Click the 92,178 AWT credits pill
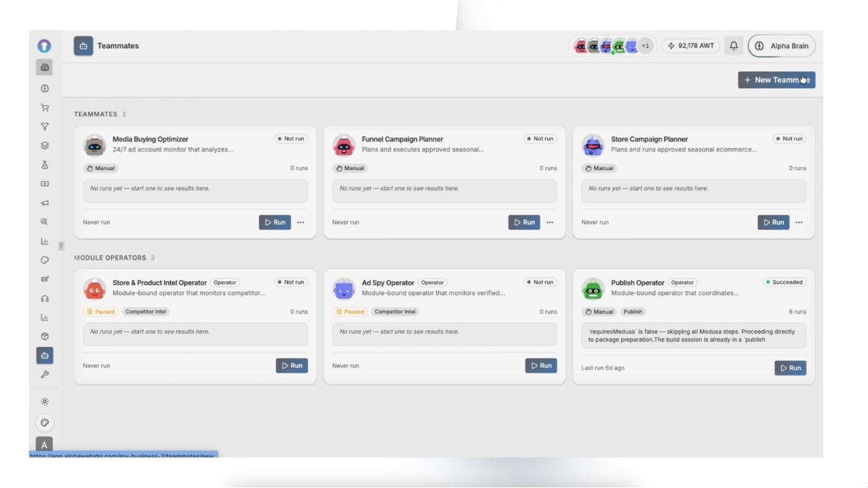This screenshot has width=868, height=488. [691, 45]
